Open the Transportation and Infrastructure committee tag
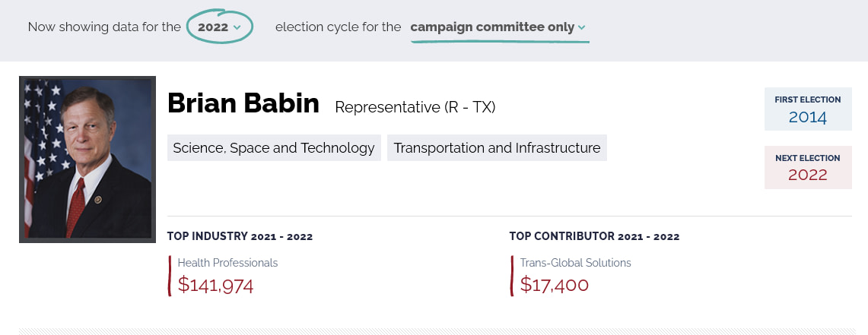Image resolution: width=868 pixels, height=335 pixels. [497, 147]
